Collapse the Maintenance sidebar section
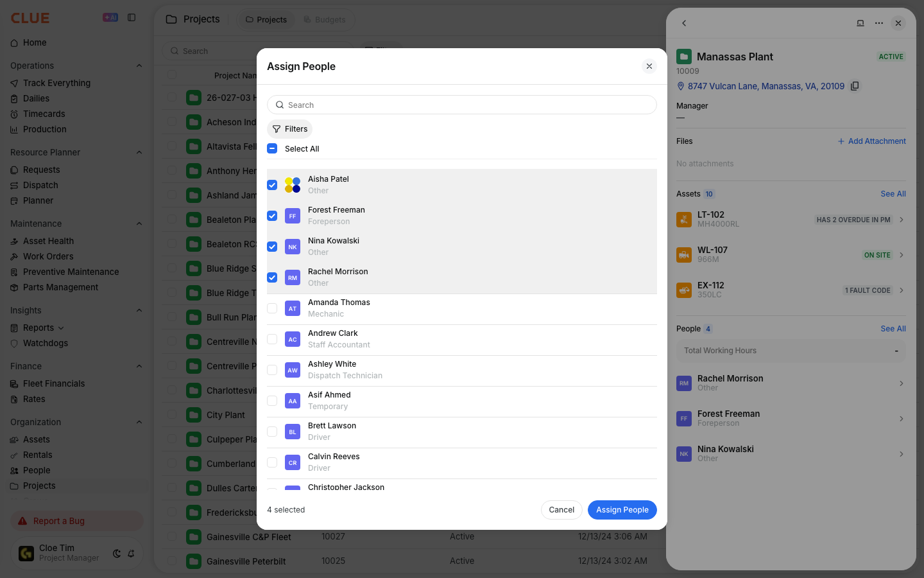The image size is (924, 578). tap(139, 223)
